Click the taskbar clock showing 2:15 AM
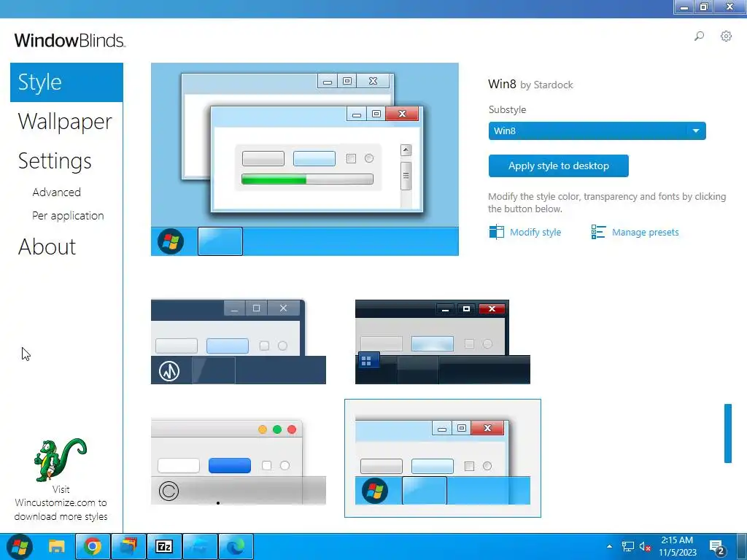 pyautogui.click(x=678, y=546)
